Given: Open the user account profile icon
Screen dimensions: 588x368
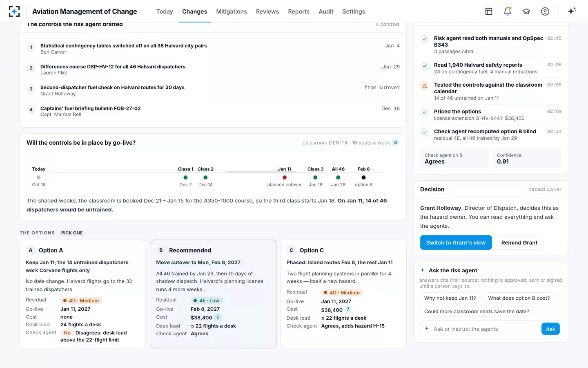Looking at the screenshot, I should (545, 11).
